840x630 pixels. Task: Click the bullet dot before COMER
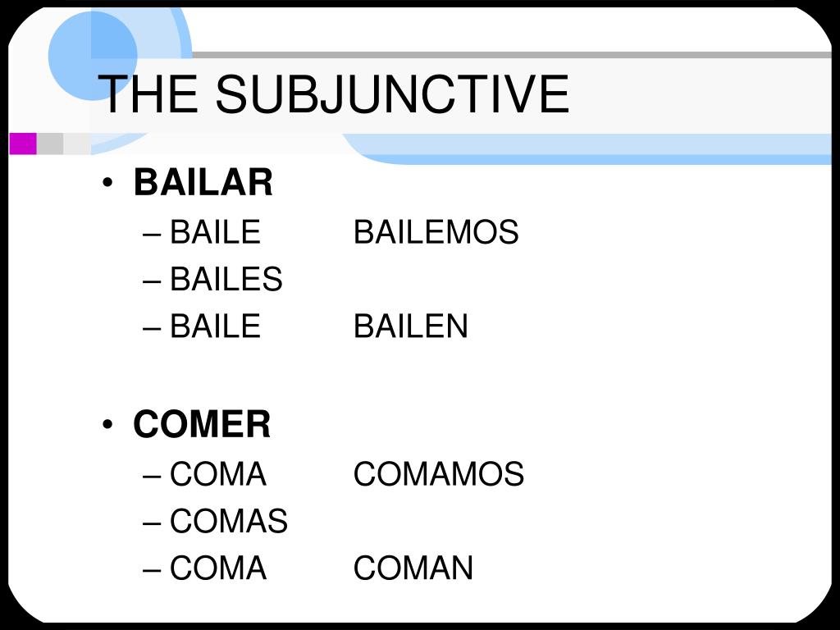tap(107, 425)
